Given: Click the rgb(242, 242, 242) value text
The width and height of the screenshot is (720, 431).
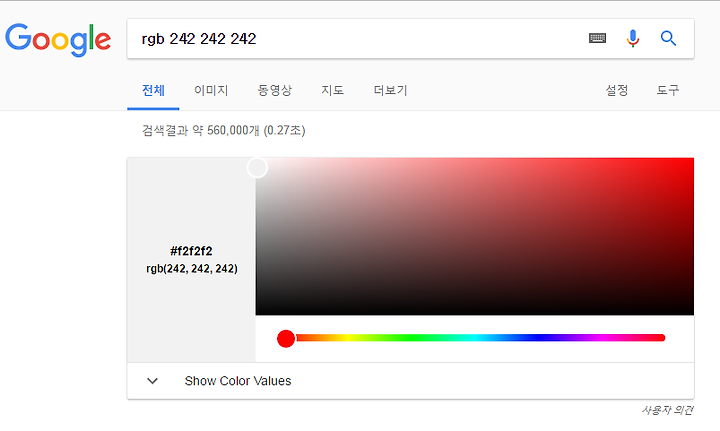Looking at the screenshot, I should tap(192, 269).
